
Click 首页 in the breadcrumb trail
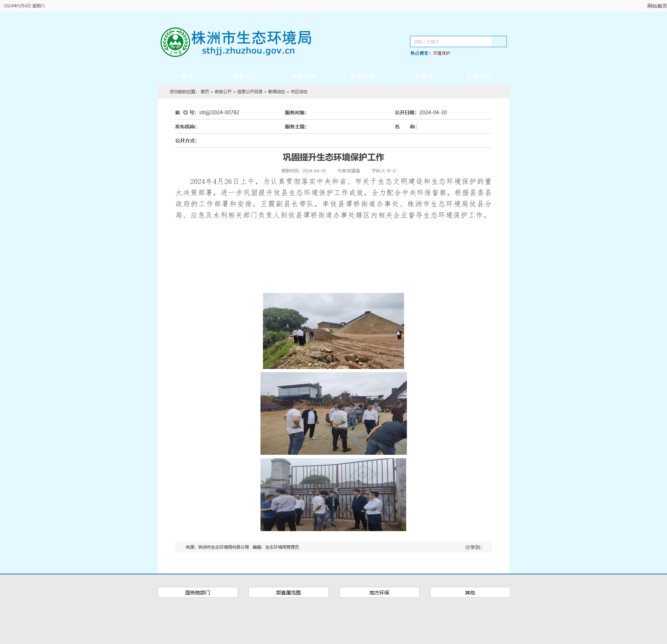[x=205, y=92]
